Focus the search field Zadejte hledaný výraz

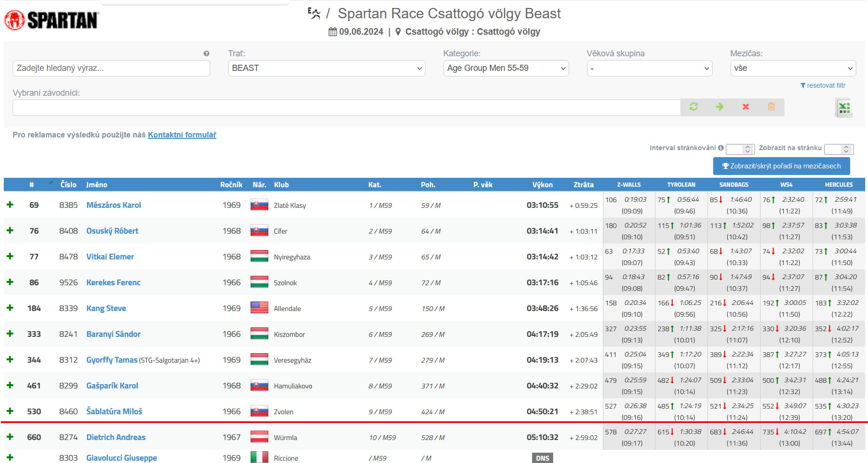point(111,68)
